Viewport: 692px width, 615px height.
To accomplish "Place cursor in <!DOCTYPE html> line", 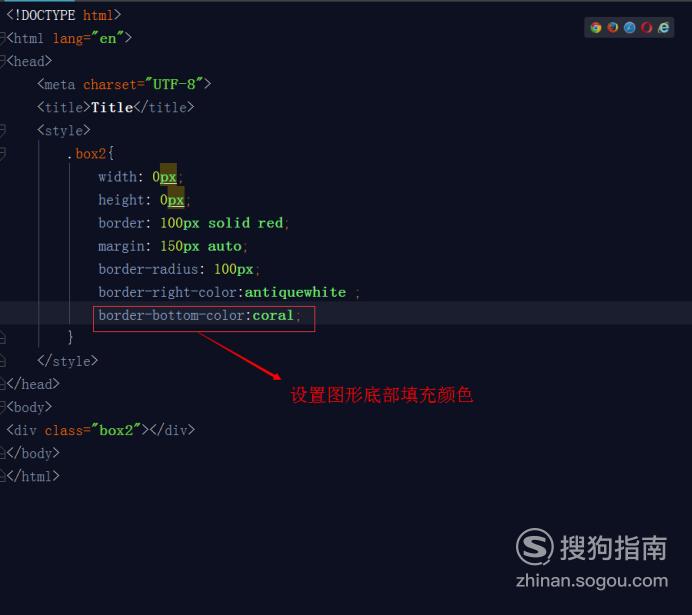I will pos(63,15).
